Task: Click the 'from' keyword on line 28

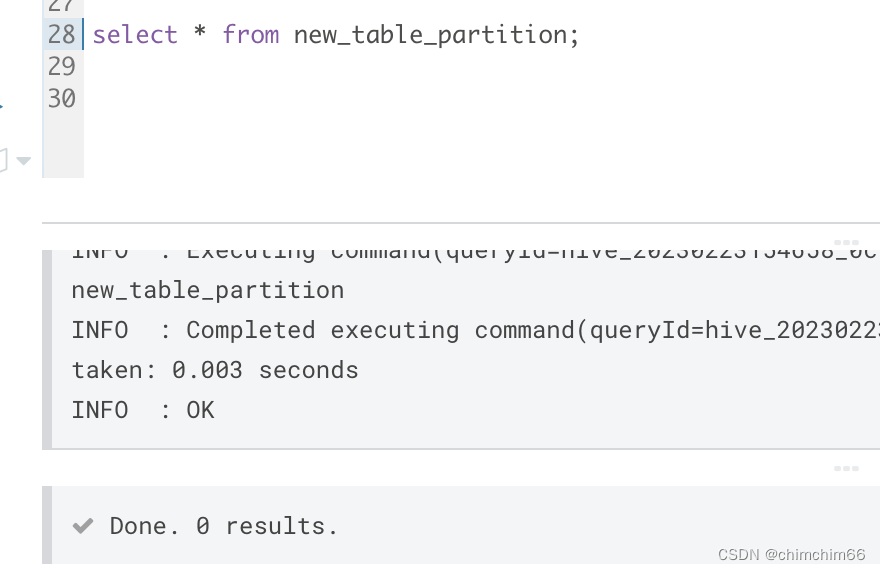Action: [250, 35]
